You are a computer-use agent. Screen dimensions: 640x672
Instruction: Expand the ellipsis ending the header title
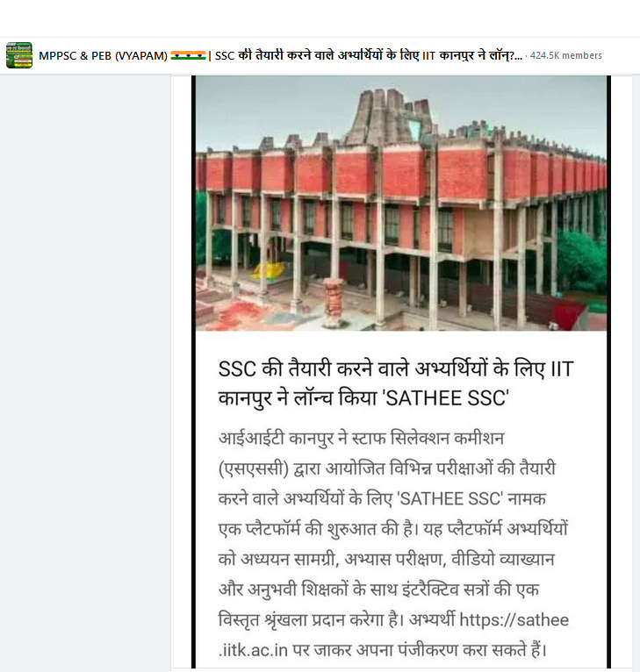pos(518,56)
